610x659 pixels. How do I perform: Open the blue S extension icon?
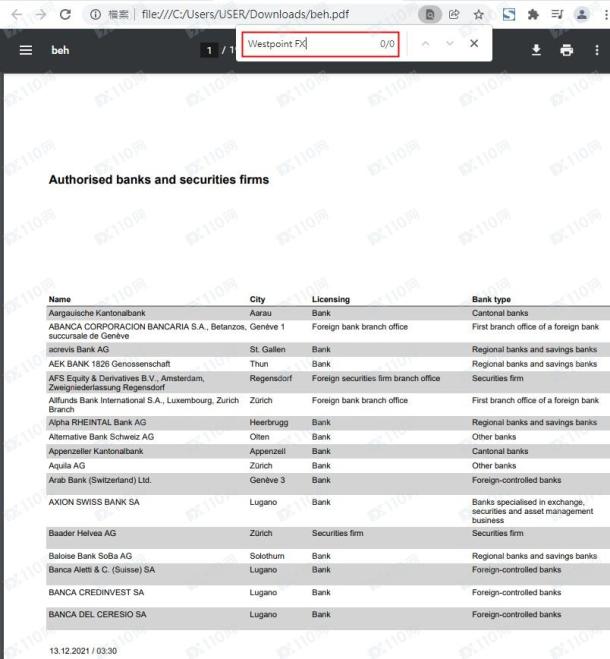(x=509, y=15)
